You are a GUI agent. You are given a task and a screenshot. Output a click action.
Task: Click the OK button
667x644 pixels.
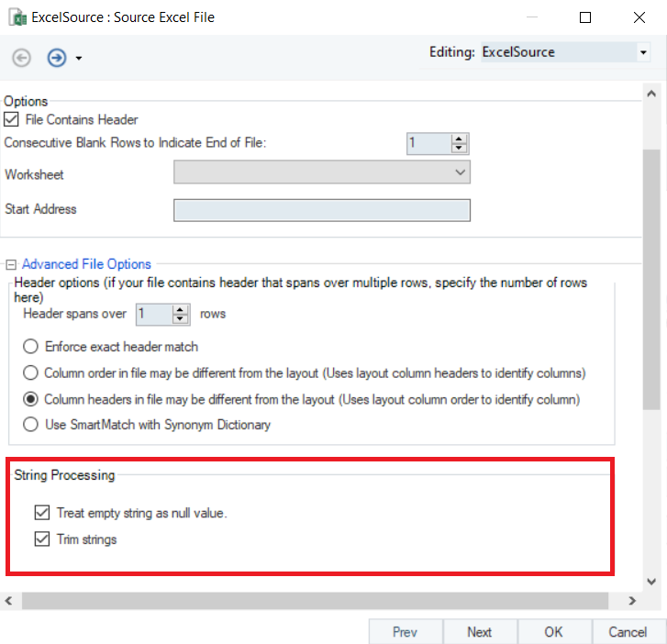pos(553,632)
